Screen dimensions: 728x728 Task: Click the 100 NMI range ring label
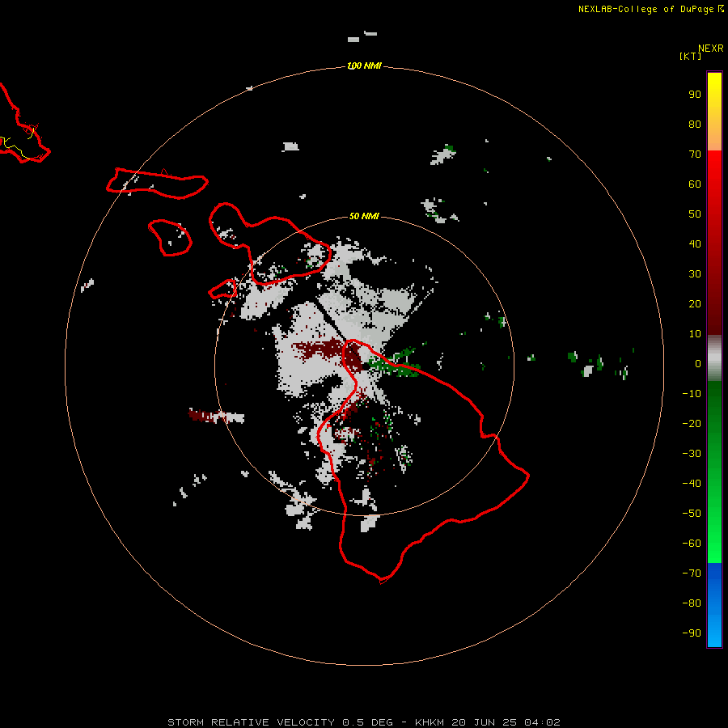(365, 66)
